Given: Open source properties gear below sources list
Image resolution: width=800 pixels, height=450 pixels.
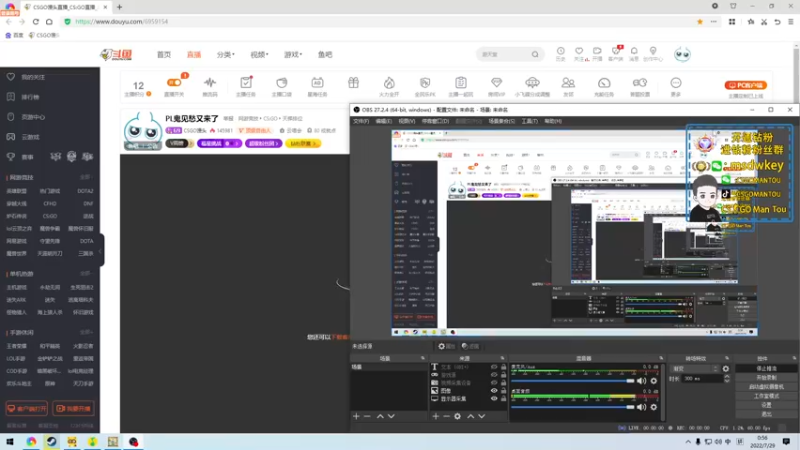Looking at the screenshot, I should click(458, 416).
